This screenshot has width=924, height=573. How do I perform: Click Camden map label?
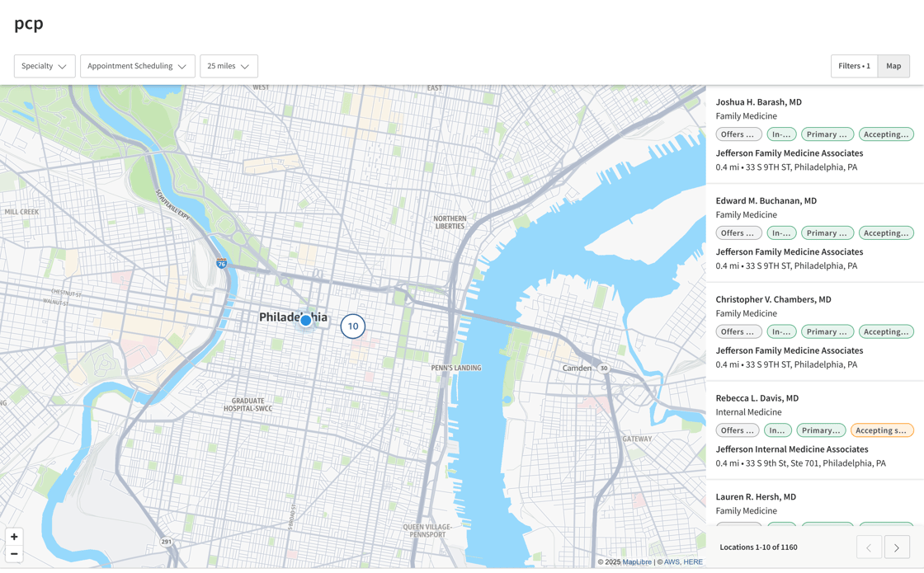tap(577, 368)
